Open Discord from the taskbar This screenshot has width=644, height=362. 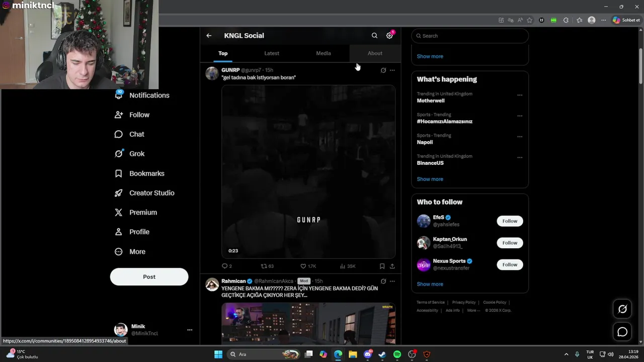[x=368, y=354]
